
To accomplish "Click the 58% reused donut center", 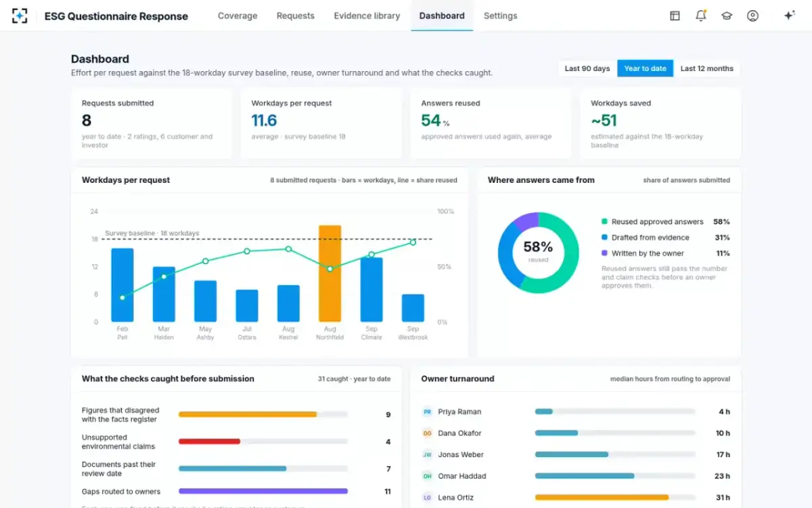I will tap(538, 250).
